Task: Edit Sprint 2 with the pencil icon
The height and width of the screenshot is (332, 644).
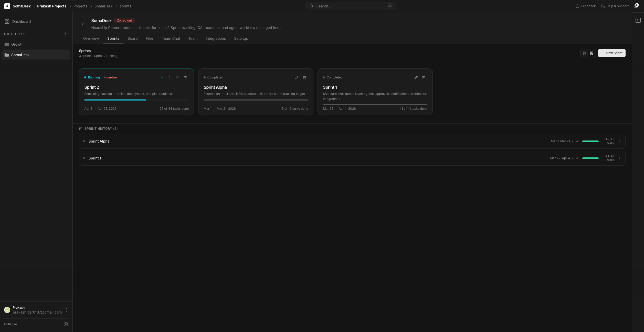Action: pyautogui.click(x=177, y=77)
